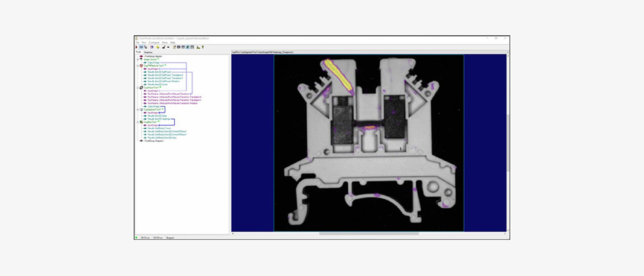Click the horizontal scrollbar under the image display
The width and height of the screenshot is (644, 276).
(x=369, y=234)
